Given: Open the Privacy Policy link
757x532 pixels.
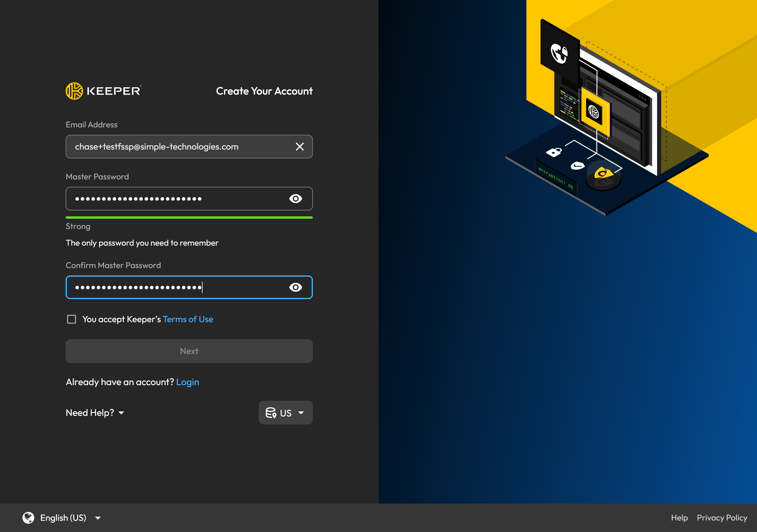Looking at the screenshot, I should 722,518.
